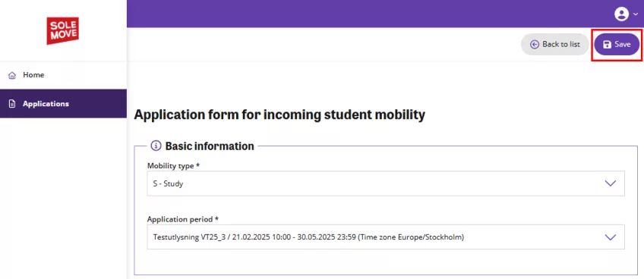The height and width of the screenshot is (279, 644).
Task: Save the application form
Action: pyautogui.click(x=617, y=44)
